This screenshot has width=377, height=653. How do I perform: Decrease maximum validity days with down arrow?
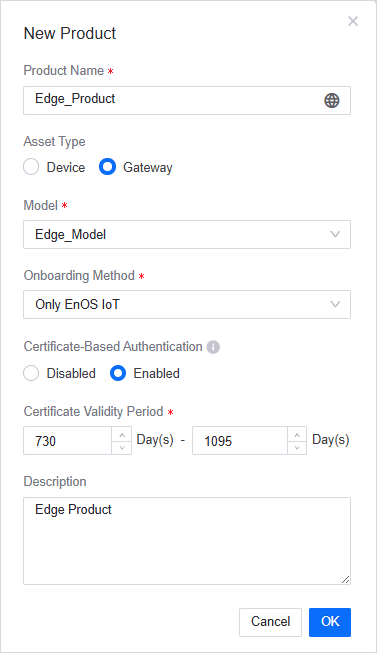(297, 448)
